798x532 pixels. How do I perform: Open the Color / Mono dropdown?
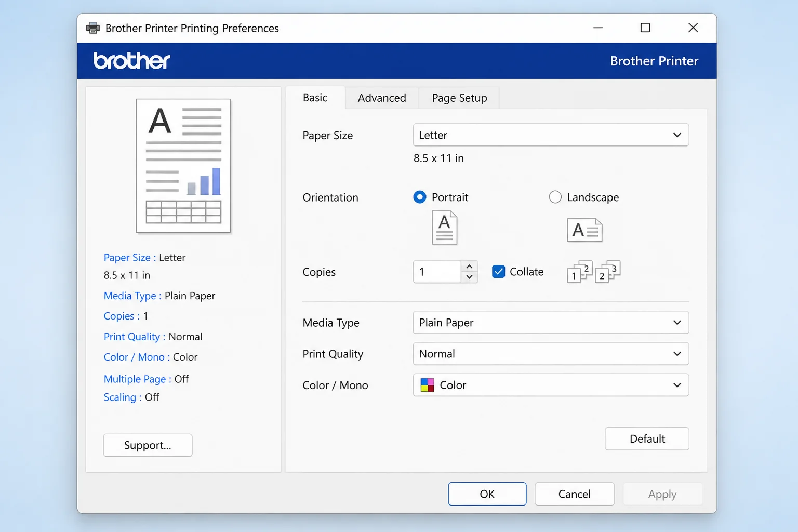pyautogui.click(x=551, y=385)
